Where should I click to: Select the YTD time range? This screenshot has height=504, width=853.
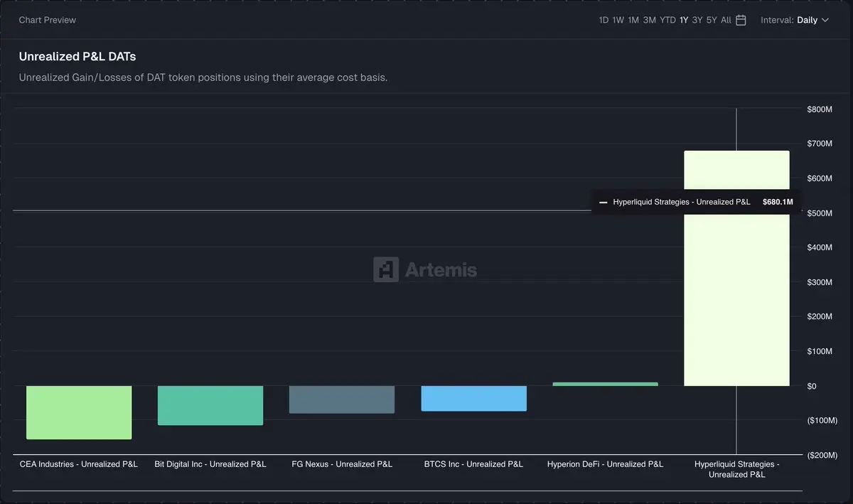[667, 20]
